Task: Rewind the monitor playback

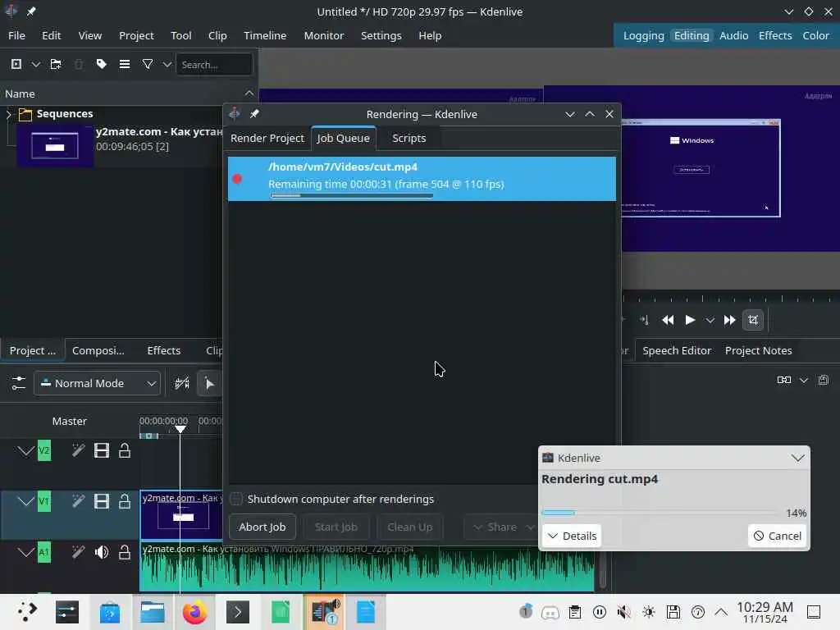Action: tap(668, 321)
